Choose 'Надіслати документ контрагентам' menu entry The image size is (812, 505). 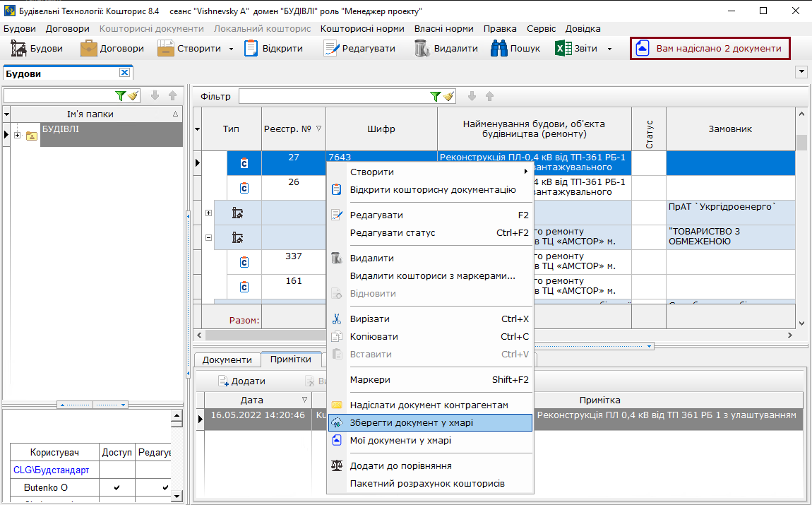pos(430,405)
